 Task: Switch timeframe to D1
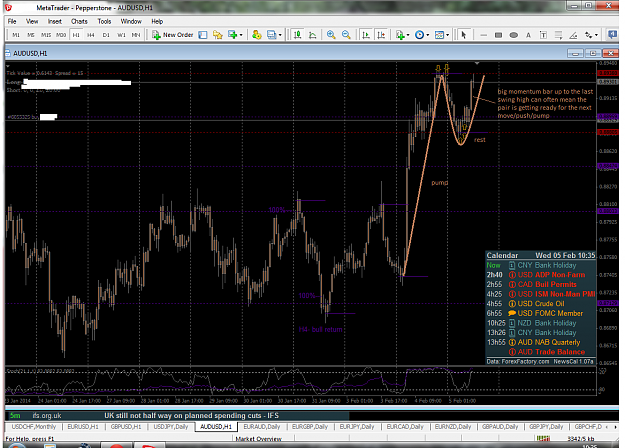pos(106,35)
